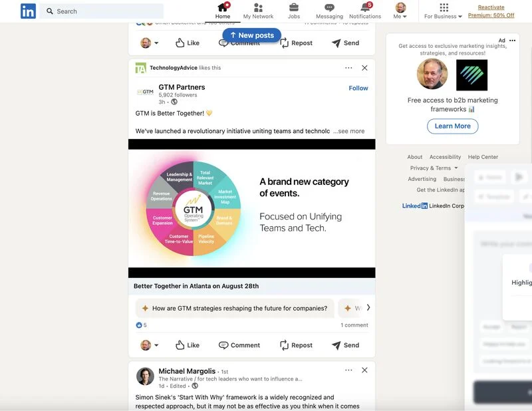
Task: Open the Home tab
Action: click(223, 11)
